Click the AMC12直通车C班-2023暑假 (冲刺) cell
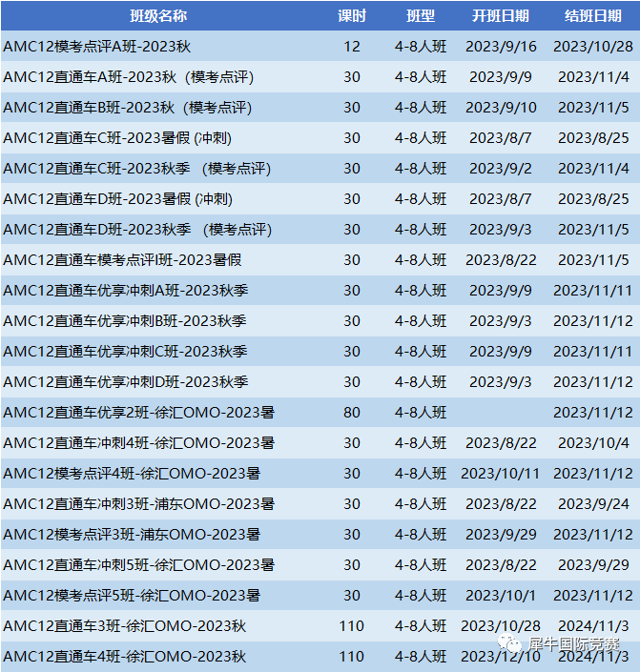 (117, 138)
